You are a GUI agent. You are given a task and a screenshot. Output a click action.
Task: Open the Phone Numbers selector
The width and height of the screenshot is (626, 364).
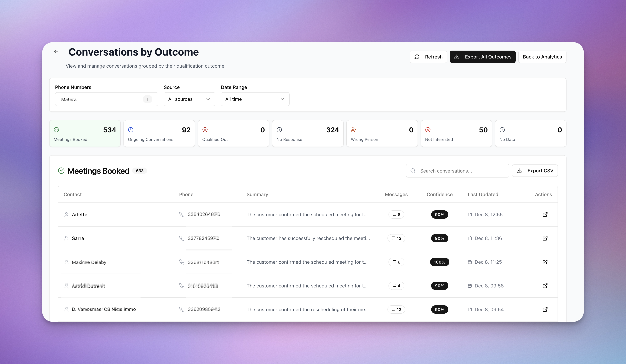(106, 99)
